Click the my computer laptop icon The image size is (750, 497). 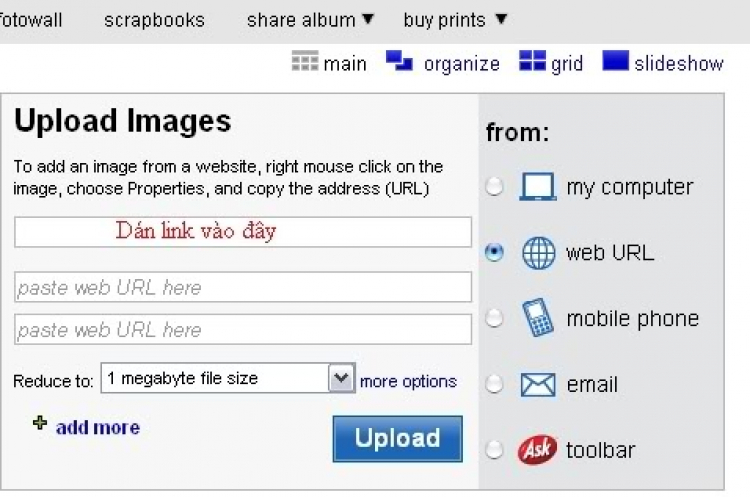pos(538,186)
